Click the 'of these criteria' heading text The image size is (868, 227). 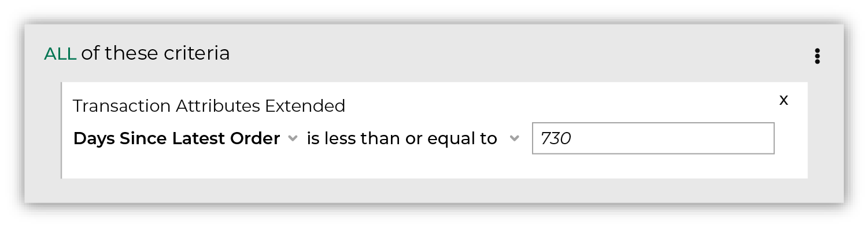[156, 54]
